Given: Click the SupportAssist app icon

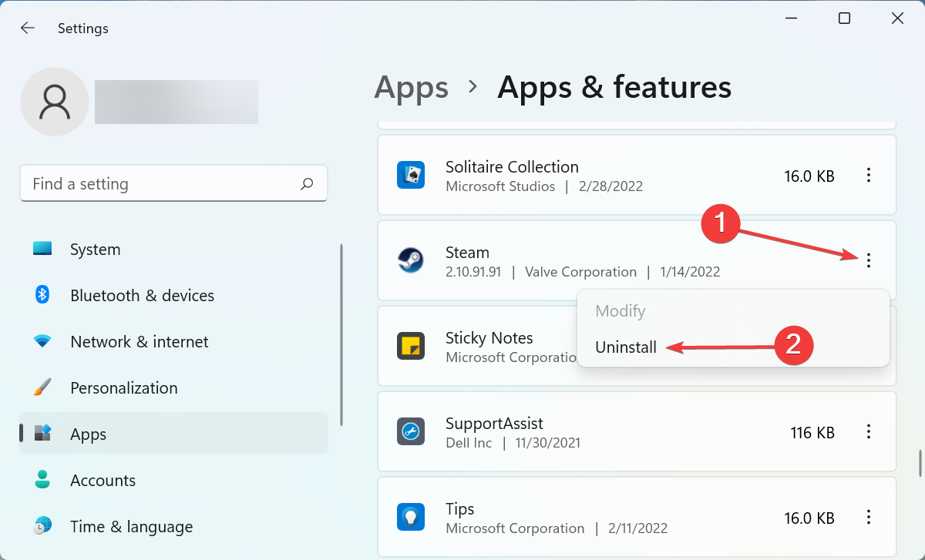Looking at the screenshot, I should (x=410, y=431).
